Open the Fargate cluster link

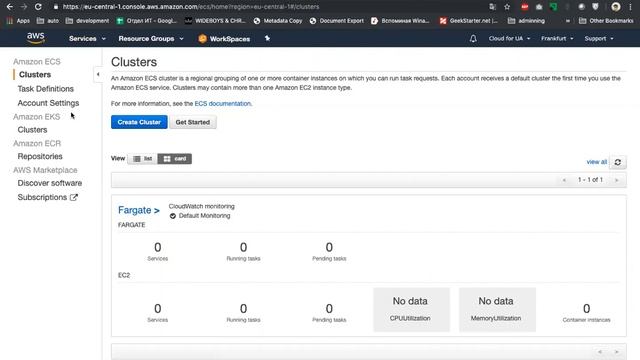click(x=138, y=210)
